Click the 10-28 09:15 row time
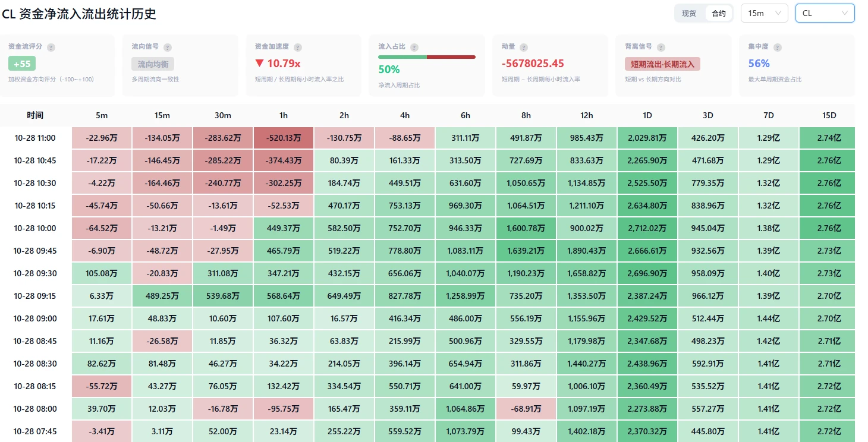The image size is (868, 442). 35,296
